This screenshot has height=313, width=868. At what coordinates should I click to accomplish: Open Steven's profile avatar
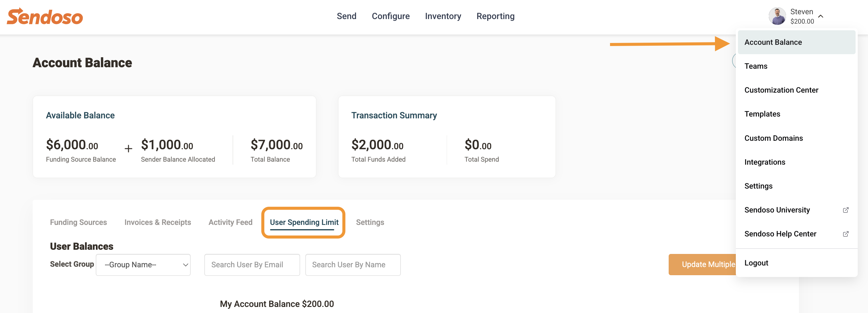click(x=777, y=16)
